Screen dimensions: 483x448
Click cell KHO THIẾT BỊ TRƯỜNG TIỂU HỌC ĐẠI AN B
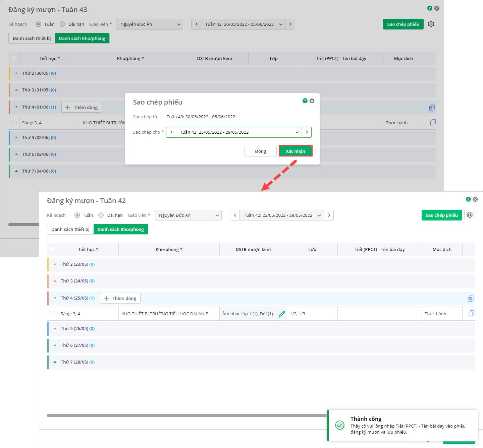click(x=169, y=314)
